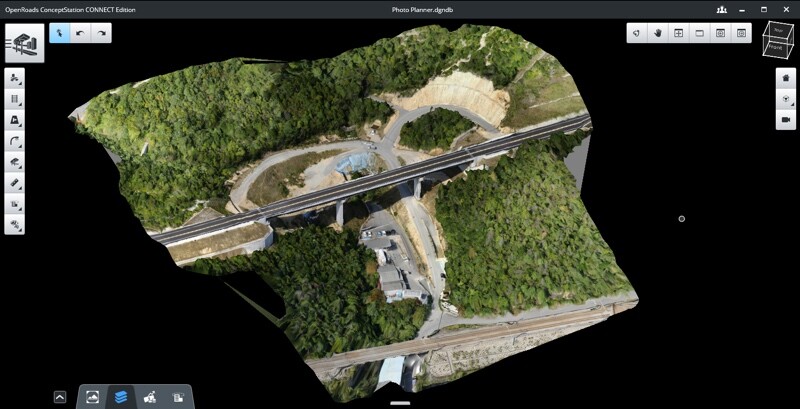
Task: Open the ConceptStation backstage home button
Action: coord(24,42)
